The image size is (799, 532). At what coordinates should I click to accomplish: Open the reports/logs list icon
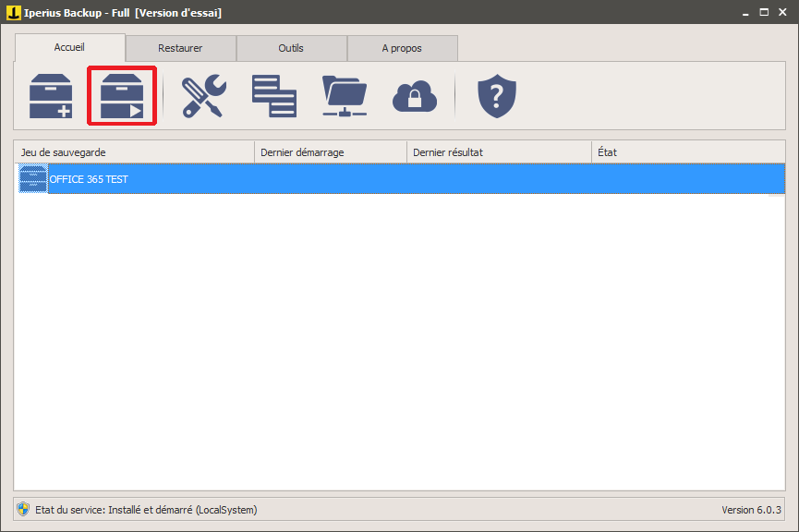(274, 96)
